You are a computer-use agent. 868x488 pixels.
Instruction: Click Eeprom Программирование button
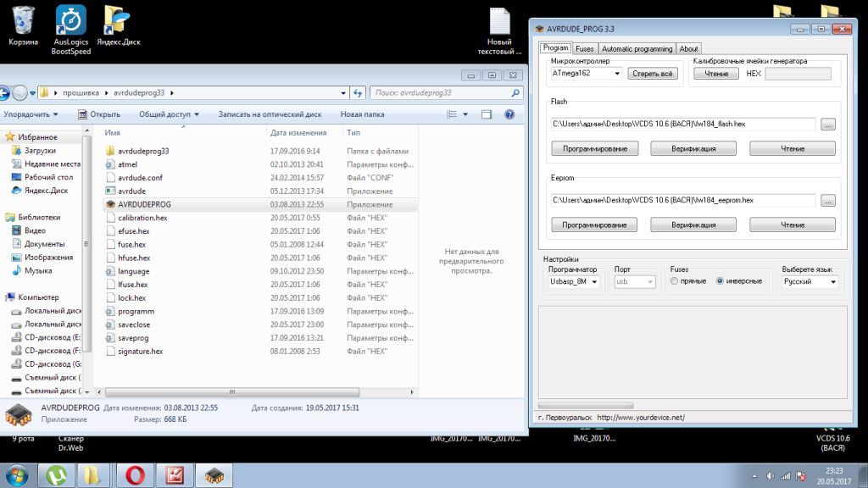click(594, 225)
